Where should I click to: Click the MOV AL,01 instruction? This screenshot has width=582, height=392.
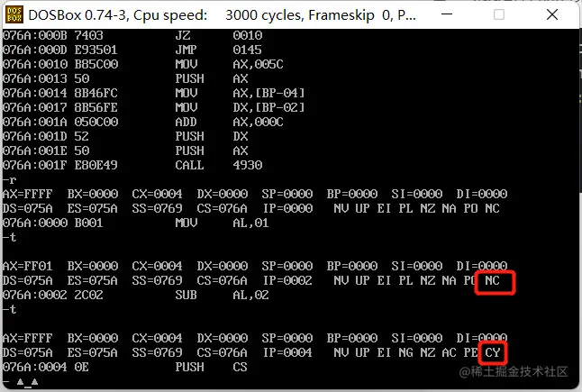pos(222,223)
